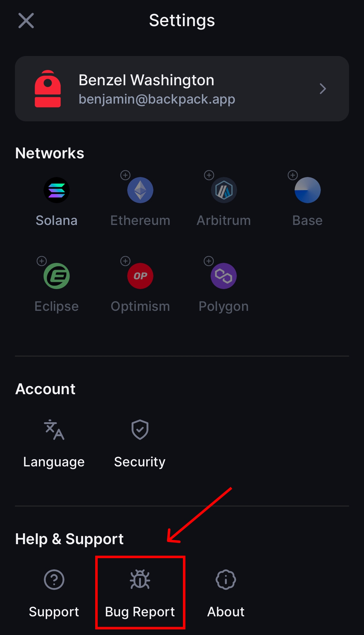This screenshot has width=364, height=635.
Task: Add Arbitrum via its plus badge
Action: (209, 175)
